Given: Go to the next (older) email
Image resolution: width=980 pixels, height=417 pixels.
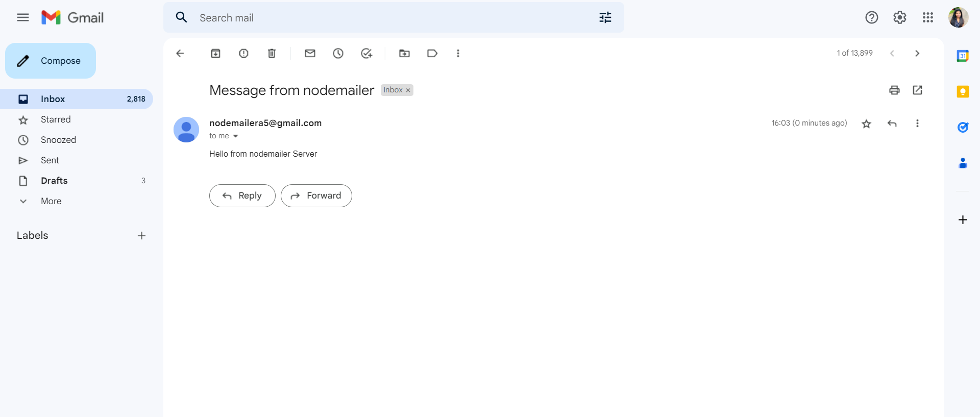Looking at the screenshot, I should [917, 53].
